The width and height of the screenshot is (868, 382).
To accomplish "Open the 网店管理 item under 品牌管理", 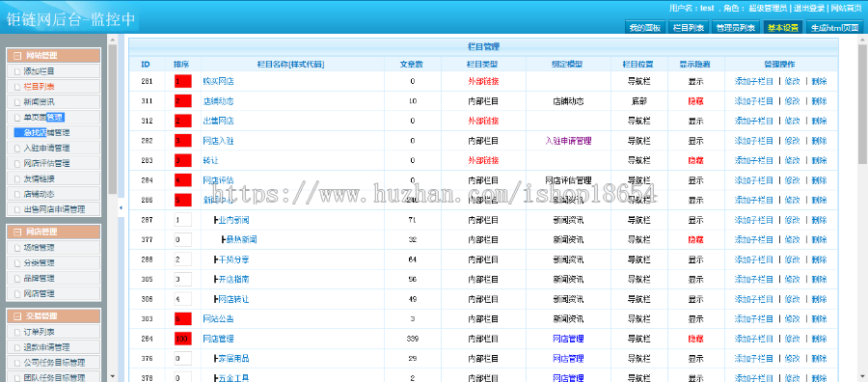I will (x=53, y=293).
